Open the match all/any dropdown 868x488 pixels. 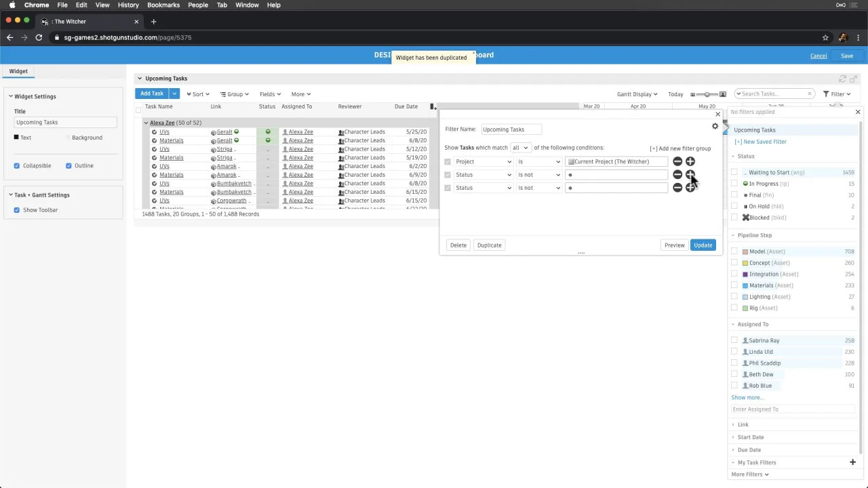click(520, 148)
